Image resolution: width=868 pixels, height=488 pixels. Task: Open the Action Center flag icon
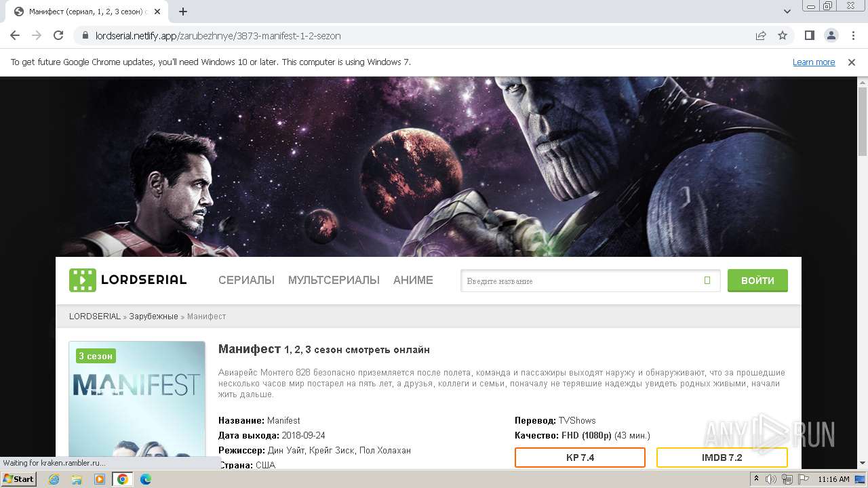(802, 479)
